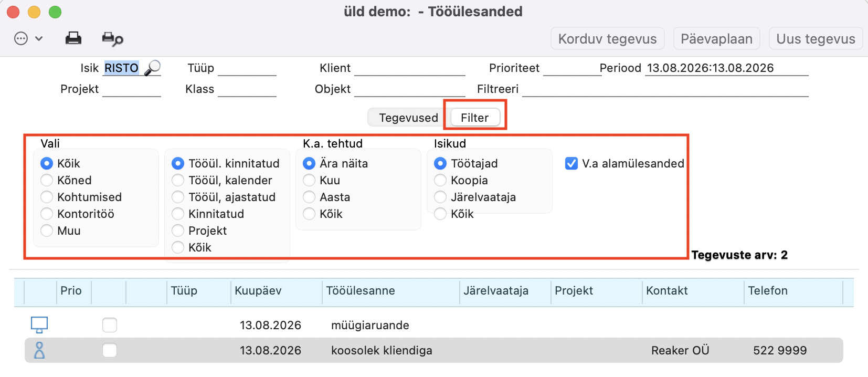
Task: Click the person icon on koosolek kliendiga row
Action: click(39, 350)
